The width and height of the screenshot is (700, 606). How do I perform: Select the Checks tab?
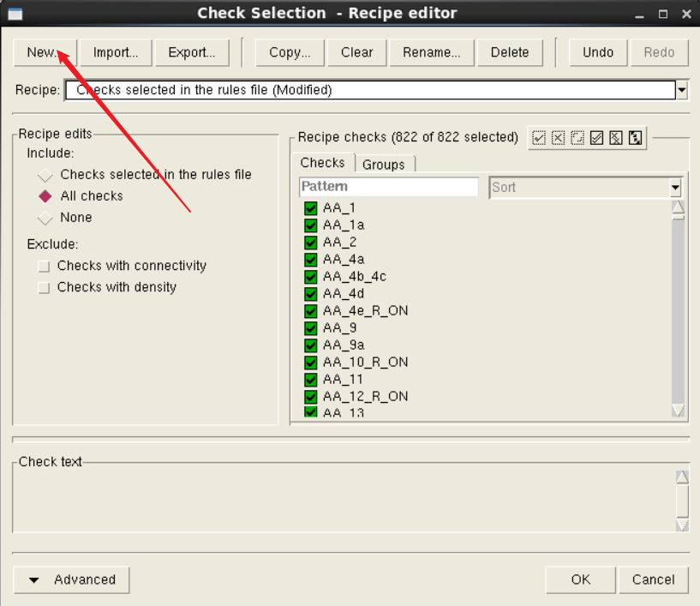point(323,162)
